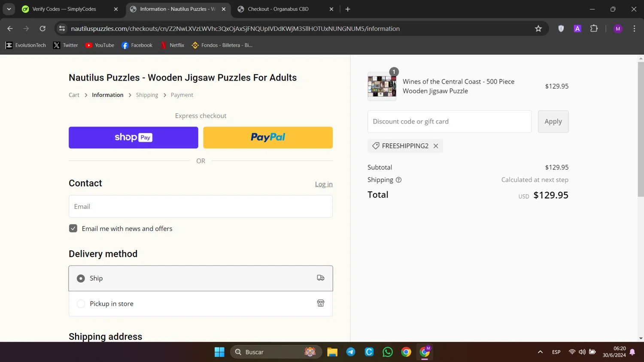644x362 pixels.
Task: Open Chrome three-dot menu
Action: point(634,29)
